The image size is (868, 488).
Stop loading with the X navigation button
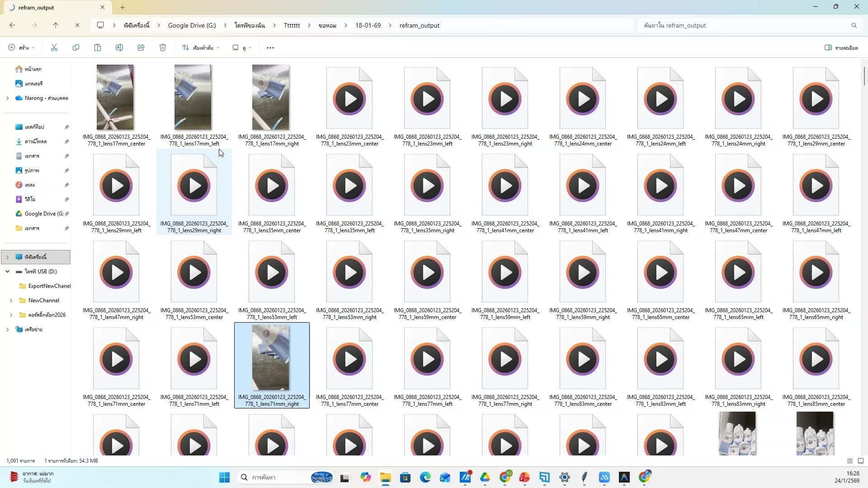(x=77, y=25)
